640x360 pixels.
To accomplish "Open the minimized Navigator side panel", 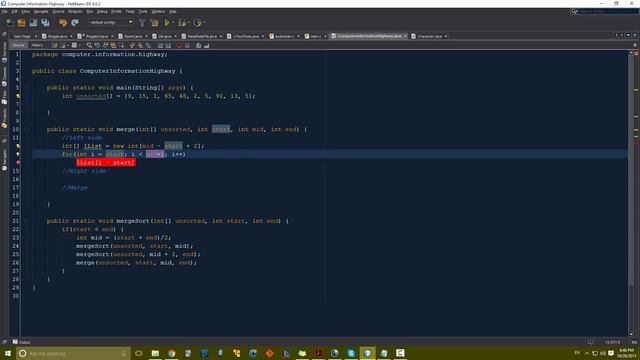I will coord(4,160).
